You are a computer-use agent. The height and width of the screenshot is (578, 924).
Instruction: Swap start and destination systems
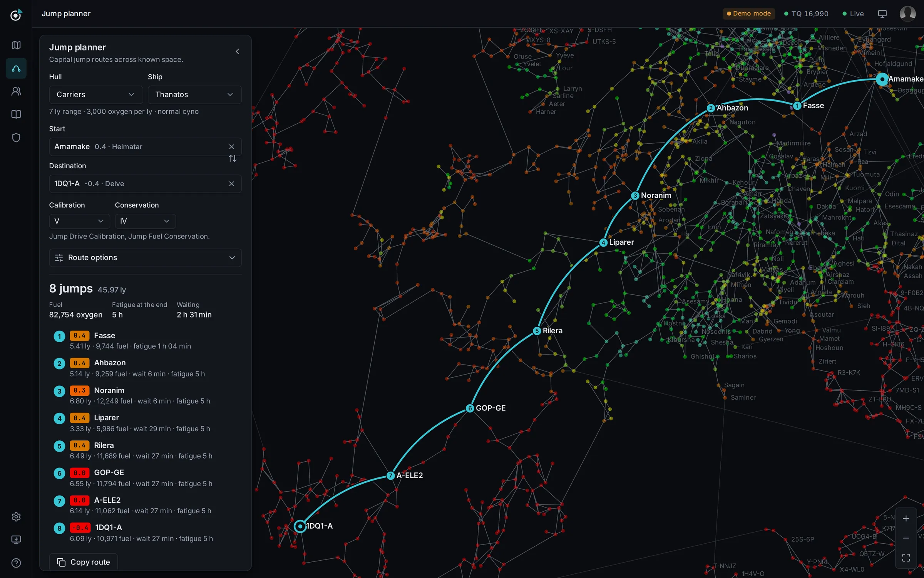pos(233,159)
